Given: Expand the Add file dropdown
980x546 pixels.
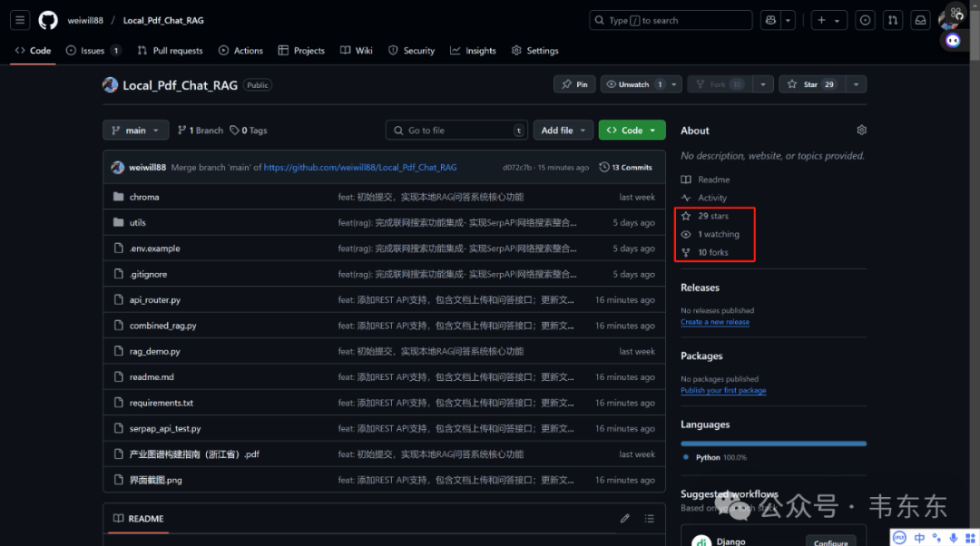Looking at the screenshot, I should tap(563, 130).
